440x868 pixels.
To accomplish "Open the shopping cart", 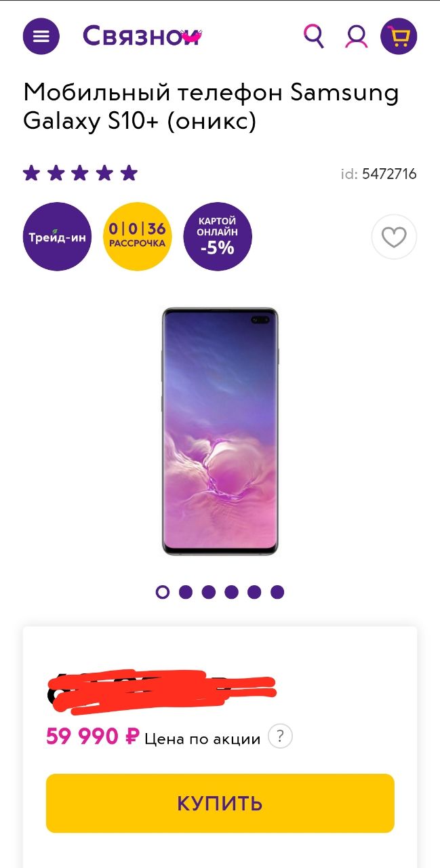I will [x=399, y=36].
